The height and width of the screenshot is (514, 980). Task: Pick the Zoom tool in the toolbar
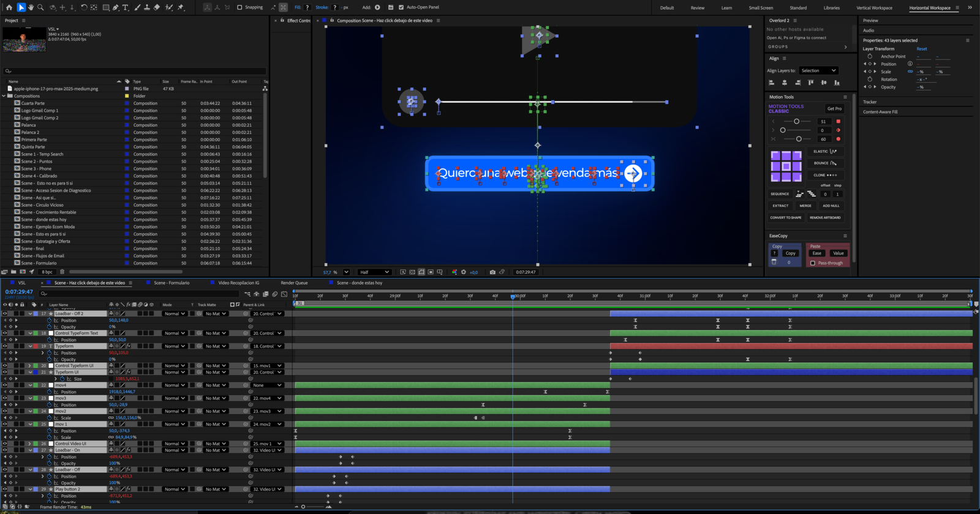point(40,7)
